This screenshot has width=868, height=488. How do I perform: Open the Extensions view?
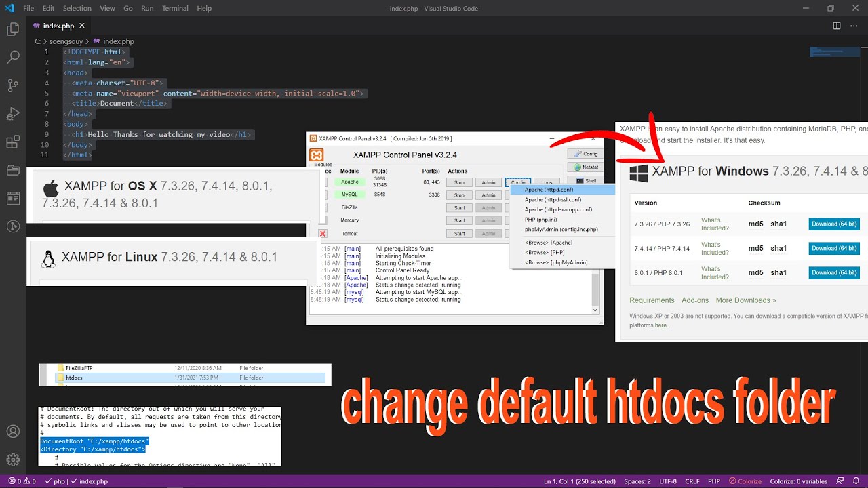click(x=12, y=142)
